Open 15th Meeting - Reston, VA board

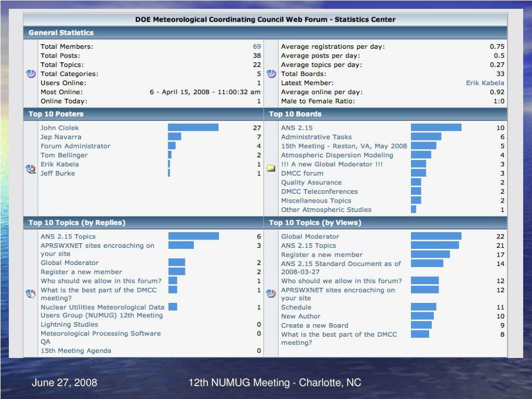point(344,146)
